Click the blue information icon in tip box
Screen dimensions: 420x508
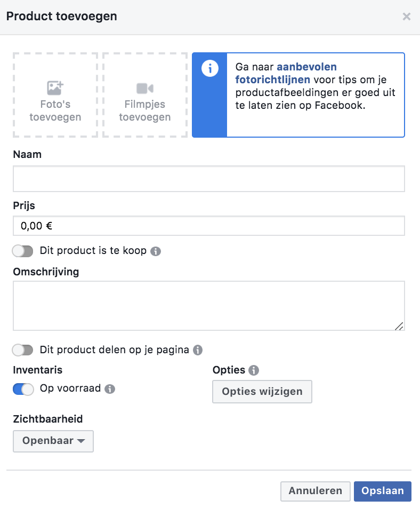tap(209, 69)
